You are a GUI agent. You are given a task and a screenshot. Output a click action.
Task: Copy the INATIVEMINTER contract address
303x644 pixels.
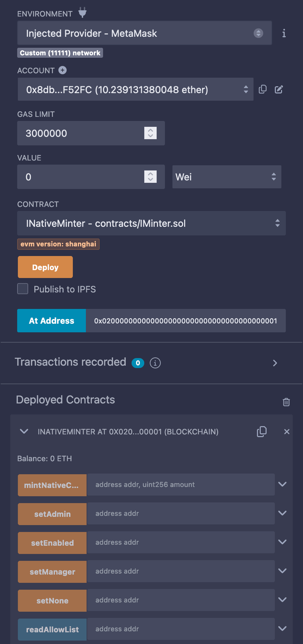tap(262, 432)
